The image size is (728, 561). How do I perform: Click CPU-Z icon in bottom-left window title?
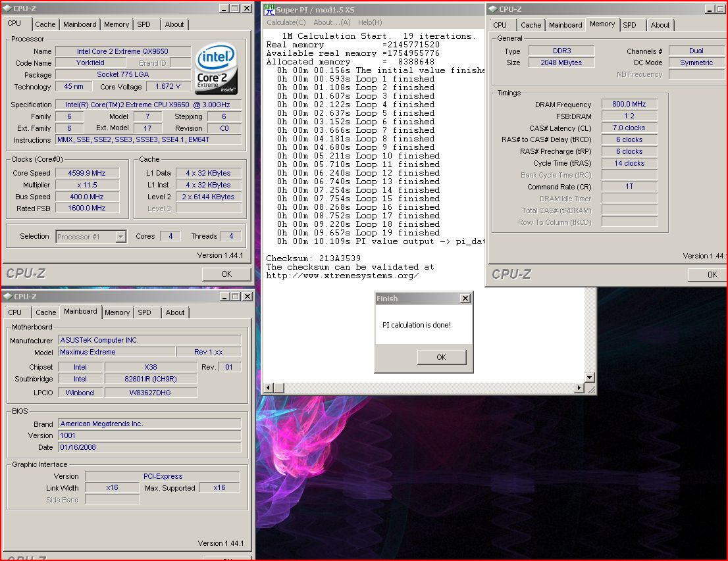[7, 296]
